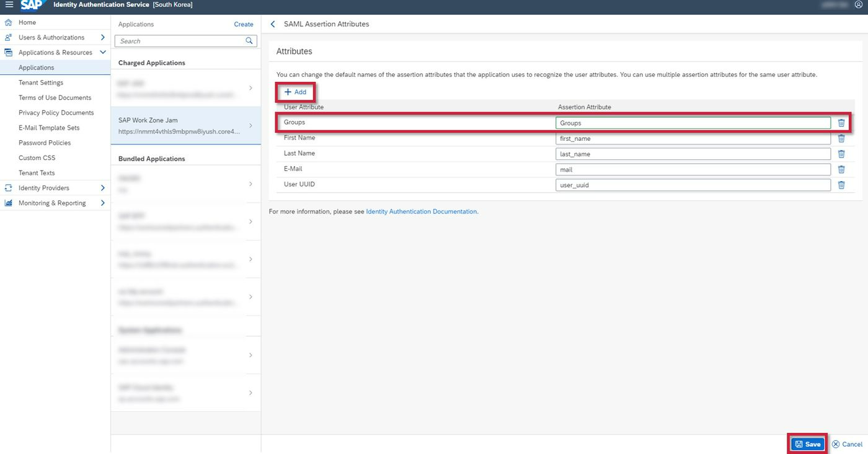
Task: Go back using the left arrow
Action: pos(273,24)
